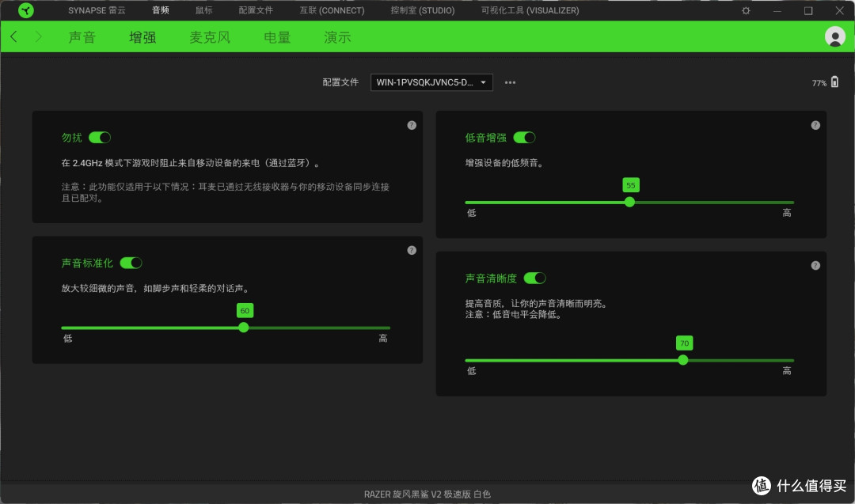Open the settings gear icon
This screenshot has width=855, height=504.
pos(746,10)
